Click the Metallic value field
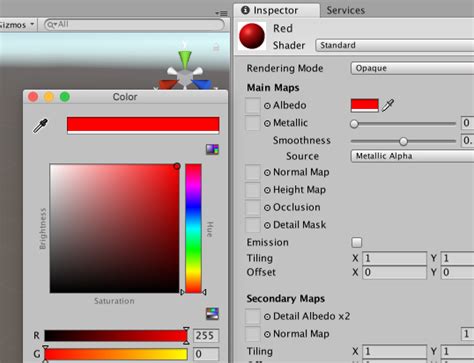 click(467, 123)
